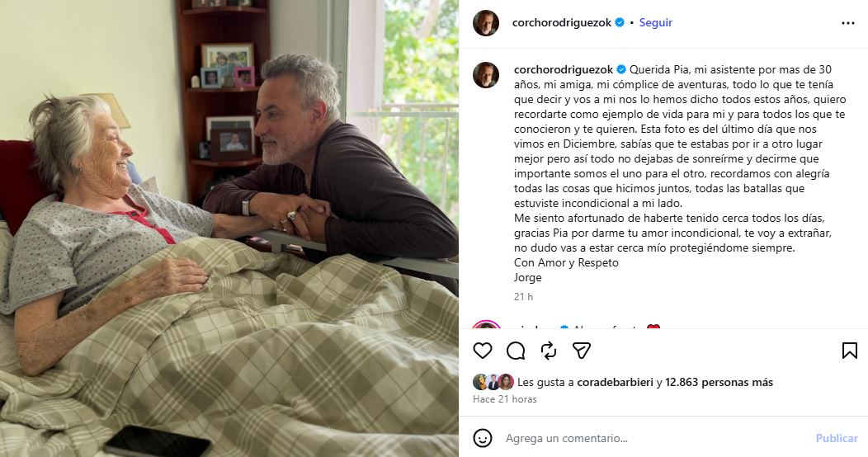The width and height of the screenshot is (868, 457).
Task: Open comments via speech bubble icon
Action: click(516, 351)
